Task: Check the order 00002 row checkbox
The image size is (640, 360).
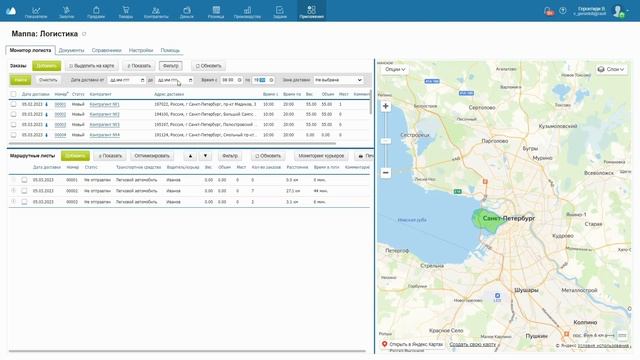Action: click(13, 115)
